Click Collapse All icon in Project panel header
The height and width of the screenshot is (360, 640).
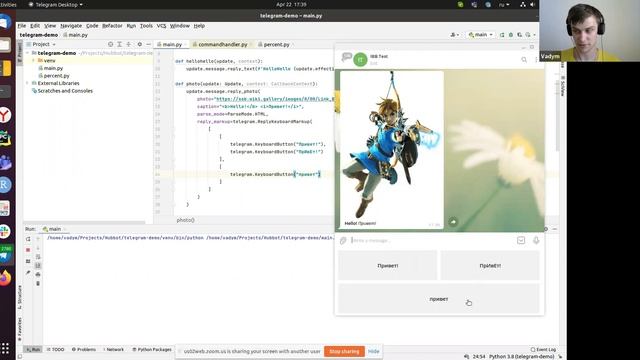[x=129, y=44]
